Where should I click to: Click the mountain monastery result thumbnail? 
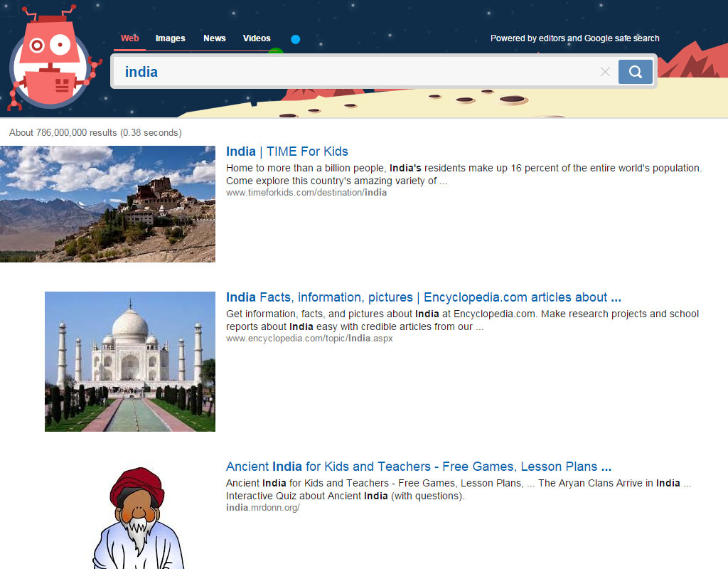point(107,203)
